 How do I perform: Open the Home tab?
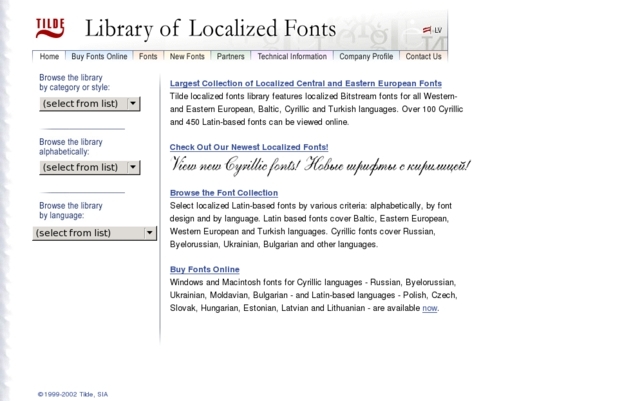[49, 57]
